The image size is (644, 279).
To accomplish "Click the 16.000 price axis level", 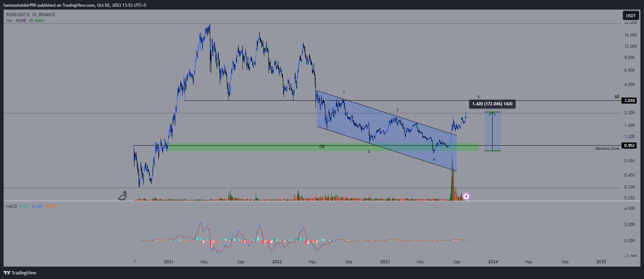I will click(630, 35).
